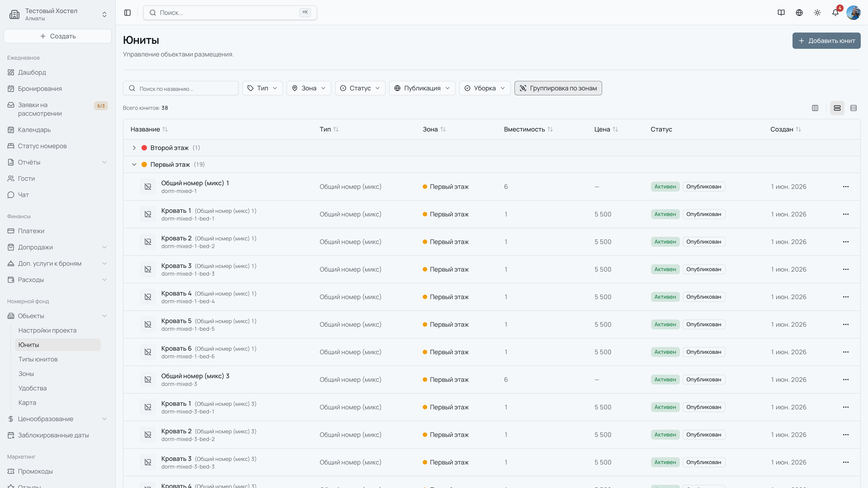Click the orange Первый этаж color dot
The image size is (868, 488).
point(144,164)
